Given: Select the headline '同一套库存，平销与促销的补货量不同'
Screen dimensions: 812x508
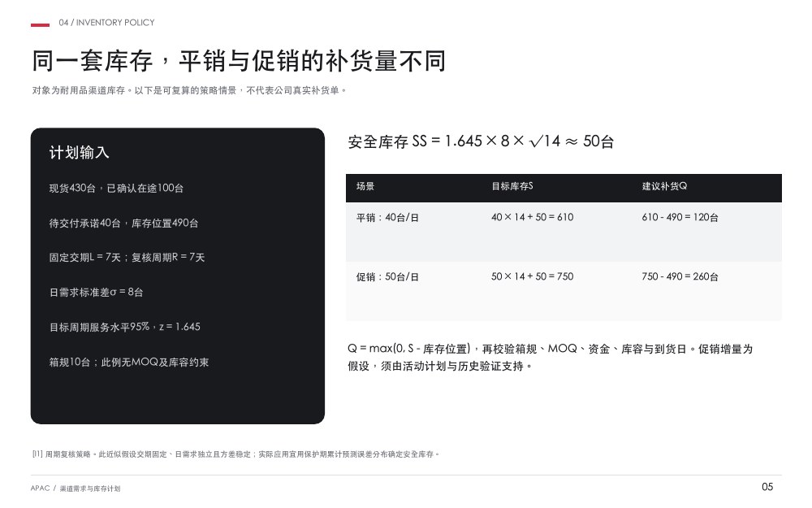Looking at the screenshot, I should (x=239, y=61).
